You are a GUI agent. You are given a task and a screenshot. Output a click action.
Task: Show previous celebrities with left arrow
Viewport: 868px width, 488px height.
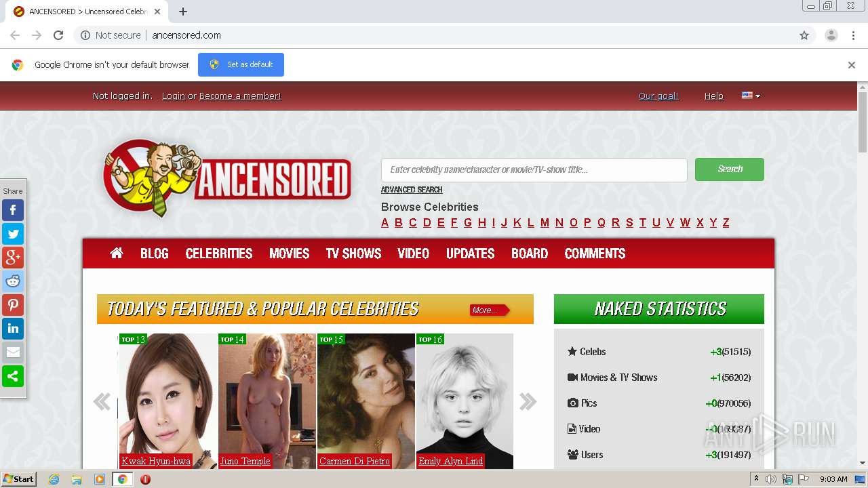click(102, 401)
